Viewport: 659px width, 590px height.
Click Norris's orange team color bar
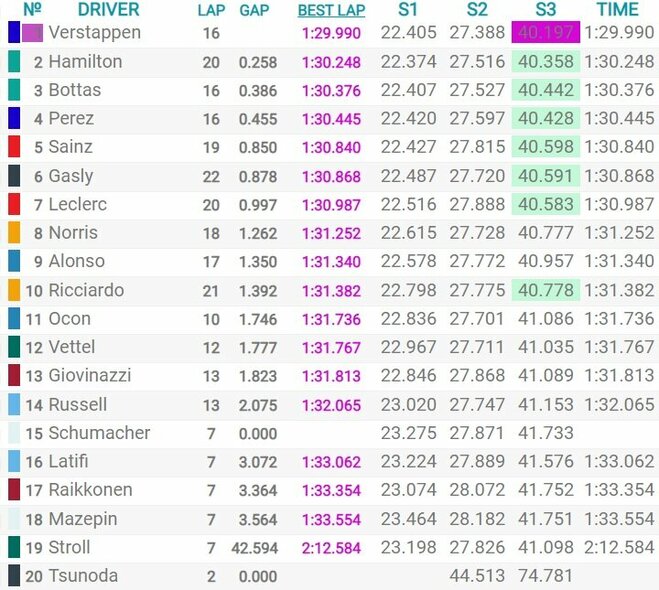point(13,233)
